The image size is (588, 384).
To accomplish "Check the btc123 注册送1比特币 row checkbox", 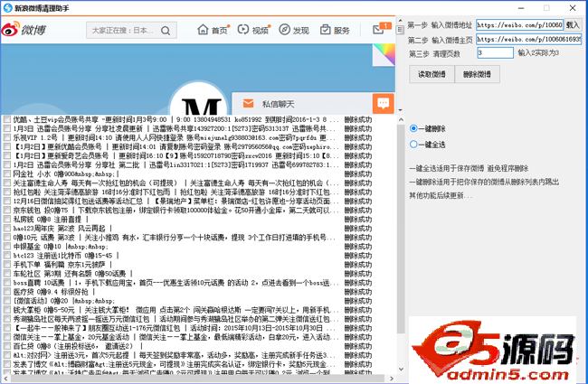I will 6,256.
